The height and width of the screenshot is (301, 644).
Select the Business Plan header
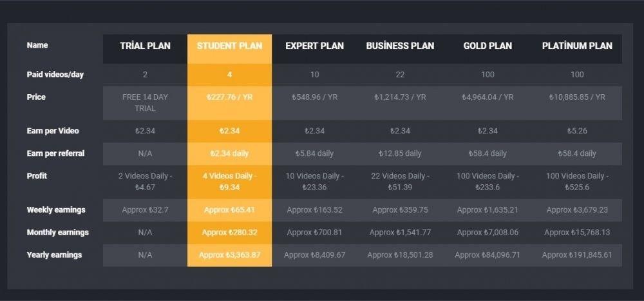400,46
